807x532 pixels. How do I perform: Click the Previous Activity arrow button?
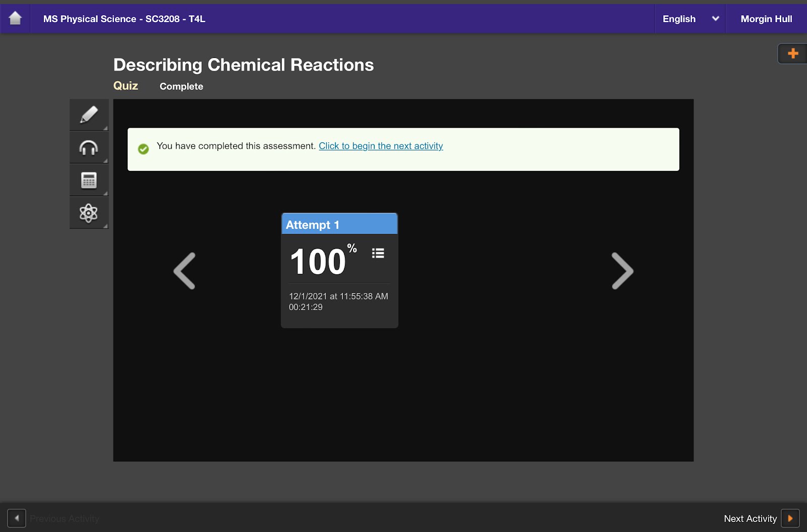pos(17,518)
